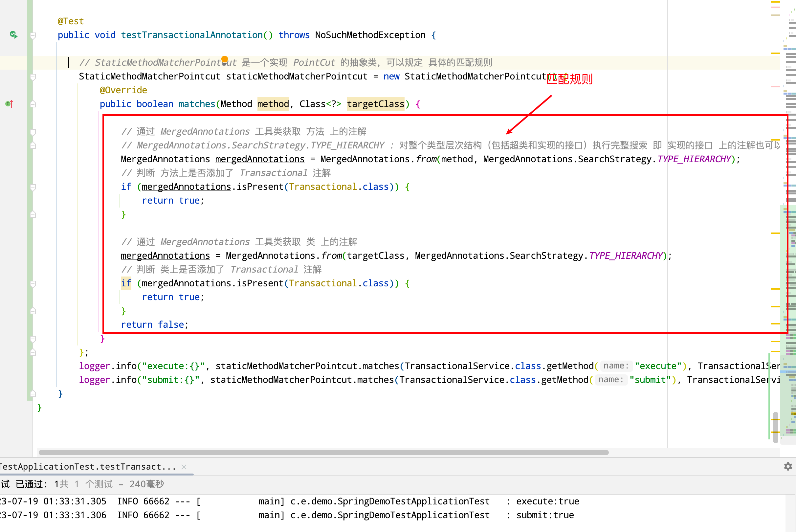The image size is (796, 532).
Task: Click NoSuchMethodException in the throws clause
Action: point(370,35)
